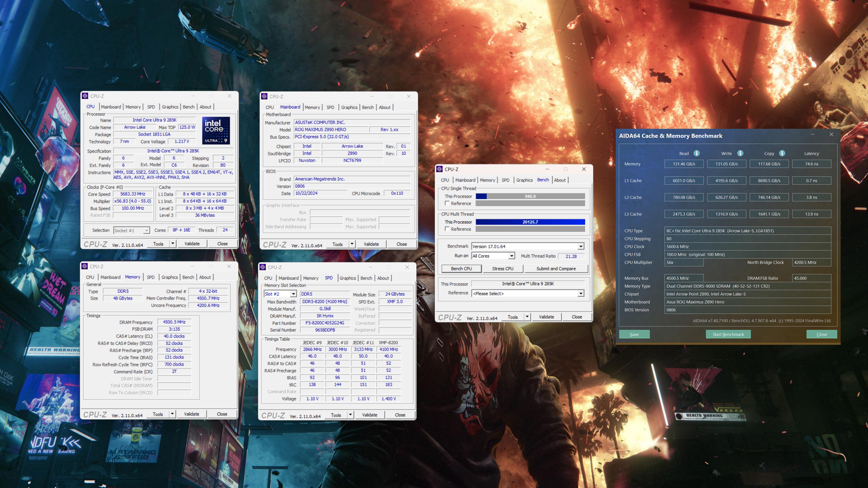Screen dimensions: 868x488
Task: Click the Multi Thread Ratio 21.28 value
Action: (x=571, y=256)
